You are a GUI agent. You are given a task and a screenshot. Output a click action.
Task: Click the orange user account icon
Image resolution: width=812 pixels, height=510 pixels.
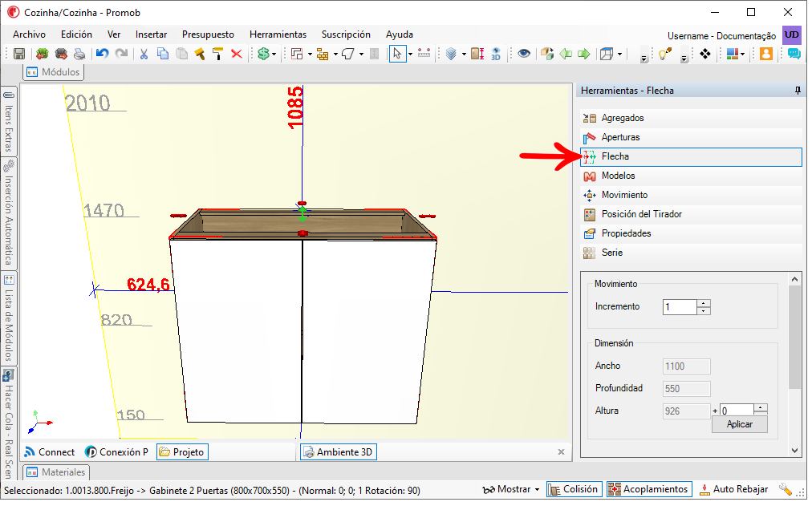[766, 54]
